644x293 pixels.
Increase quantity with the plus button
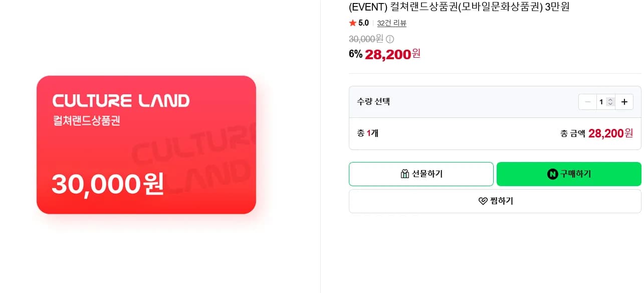tap(624, 102)
